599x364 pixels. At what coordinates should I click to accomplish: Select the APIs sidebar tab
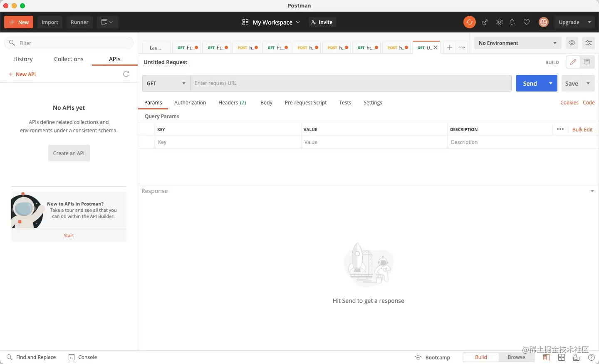tap(115, 59)
